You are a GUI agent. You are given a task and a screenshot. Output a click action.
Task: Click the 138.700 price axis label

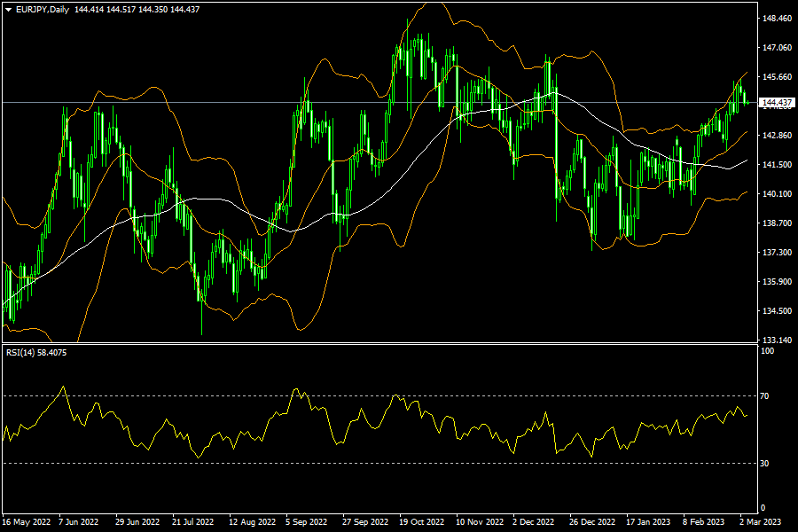pos(777,223)
